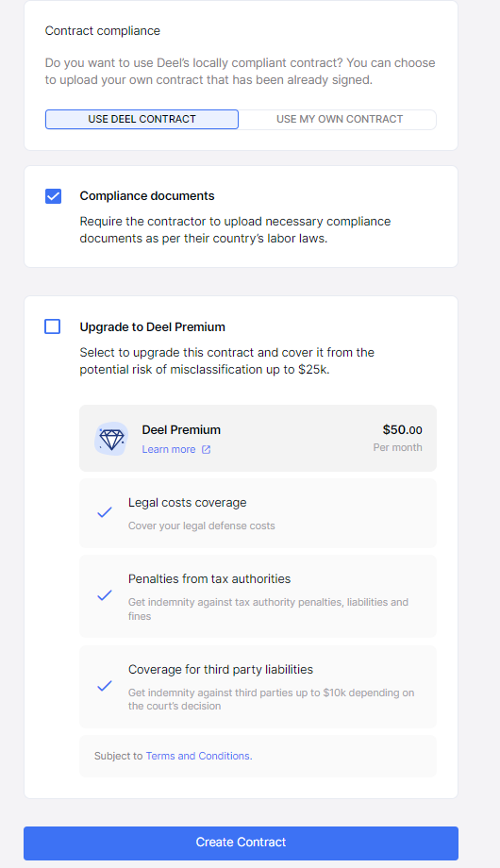Uncheck the Compliance documents checkbox
This screenshot has width=500, height=868.
tap(53, 196)
